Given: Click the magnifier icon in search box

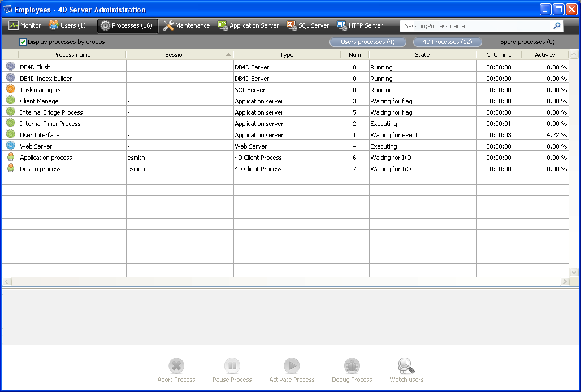Looking at the screenshot, I should pyautogui.click(x=557, y=25).
